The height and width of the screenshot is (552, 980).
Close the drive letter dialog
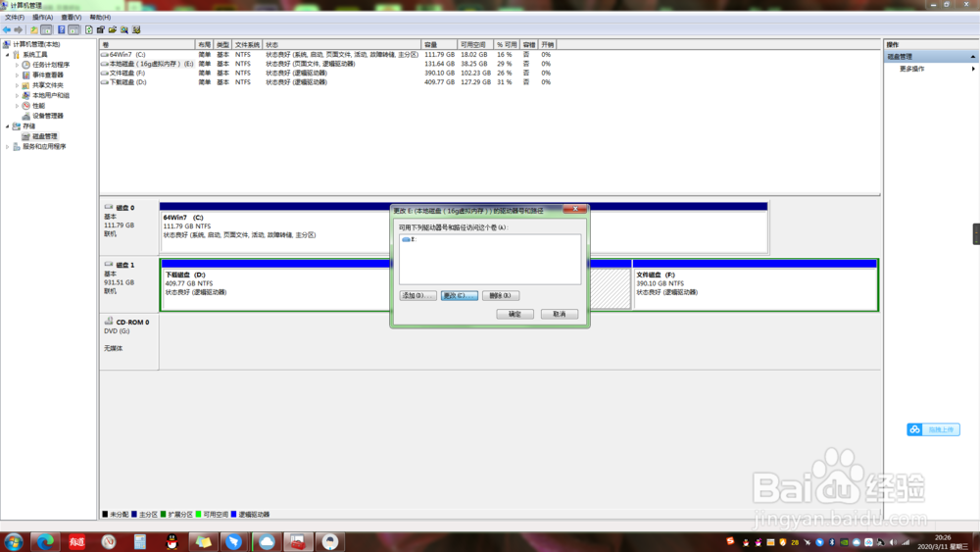click(x=575, y=209)
